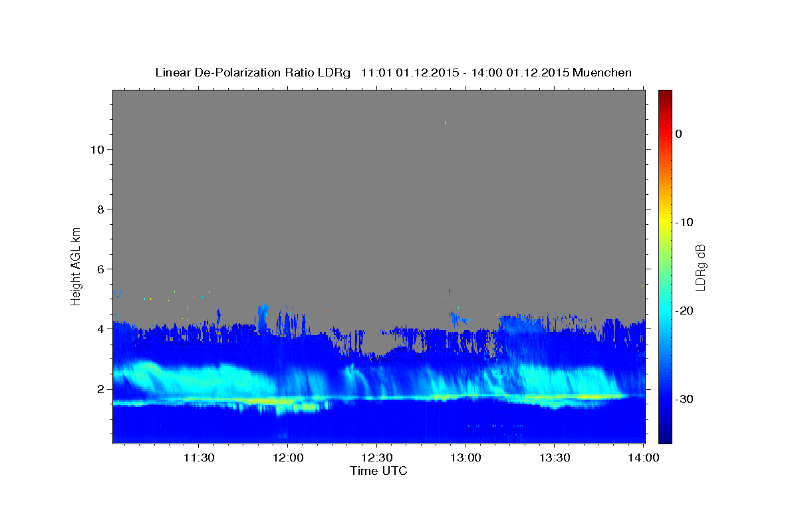Click the height tick label 4
Viewport: 798px width, 532px height.
(100, 329)
